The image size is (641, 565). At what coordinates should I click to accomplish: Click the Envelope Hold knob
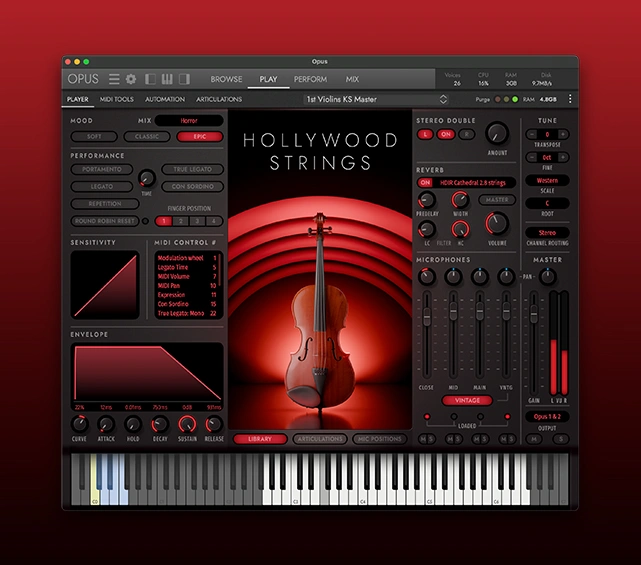[132, 424]
